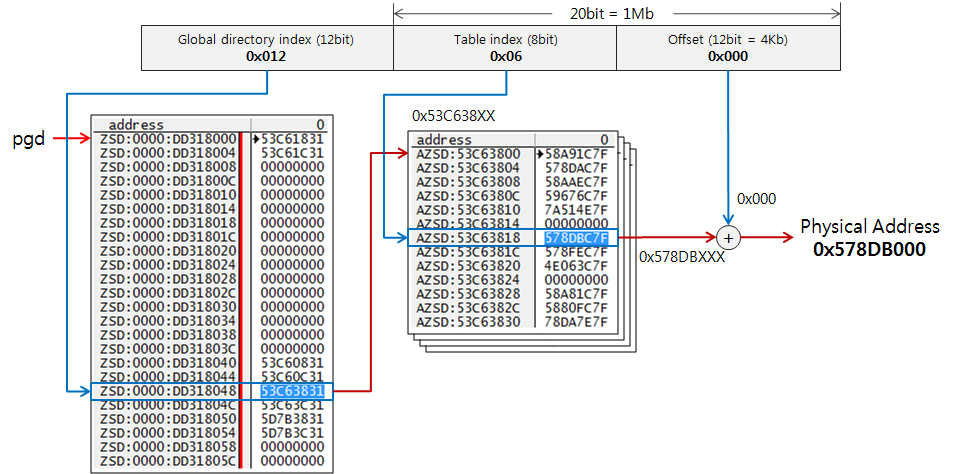This screenshot has height=474, width=953.
Task: Click the pgd label
Action: pyautogui.click(x=29, y=137)
